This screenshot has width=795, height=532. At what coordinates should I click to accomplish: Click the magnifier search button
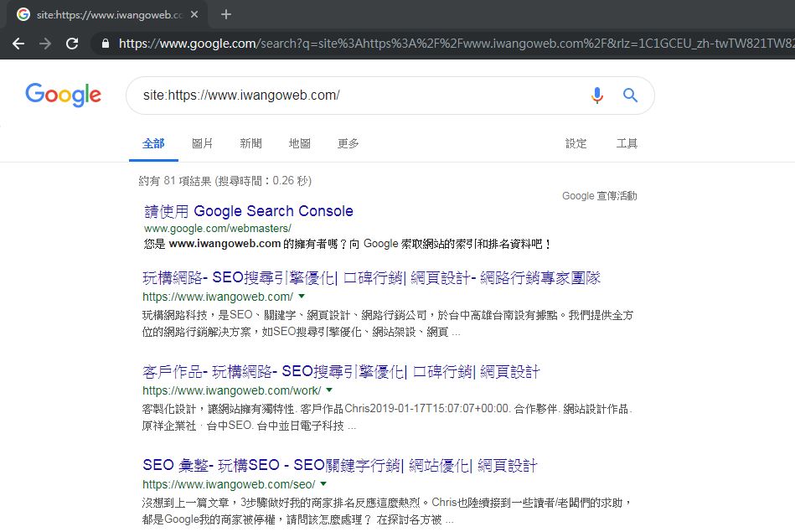pos(630,95)
